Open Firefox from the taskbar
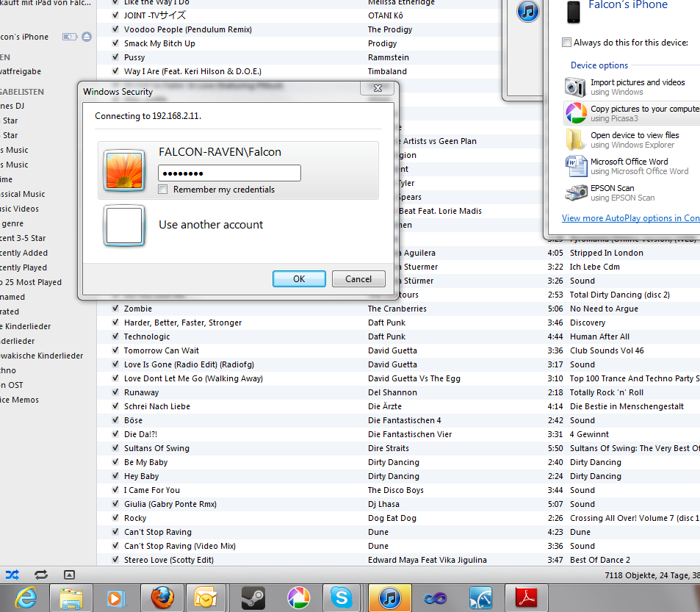 (x=162, y=598)
